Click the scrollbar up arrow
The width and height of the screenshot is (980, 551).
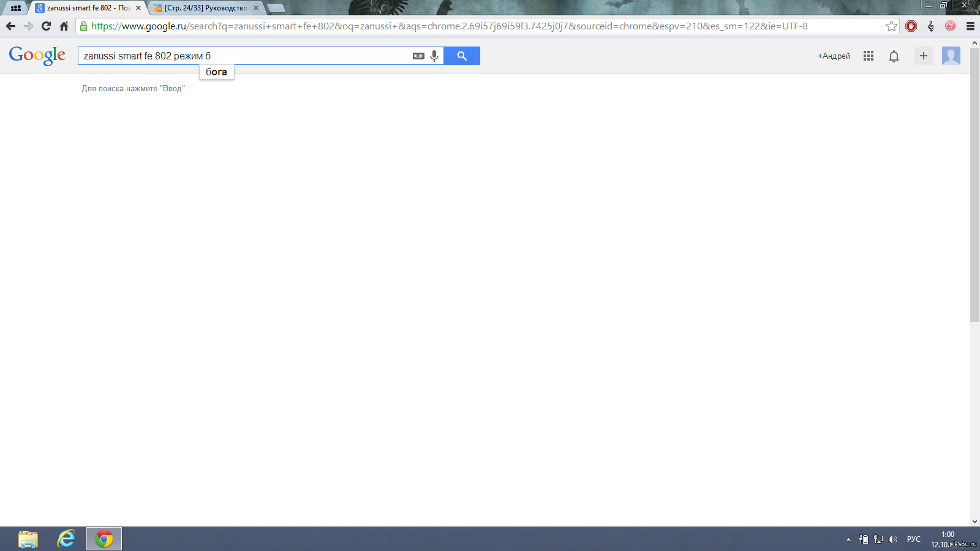[x=975, y=43]
